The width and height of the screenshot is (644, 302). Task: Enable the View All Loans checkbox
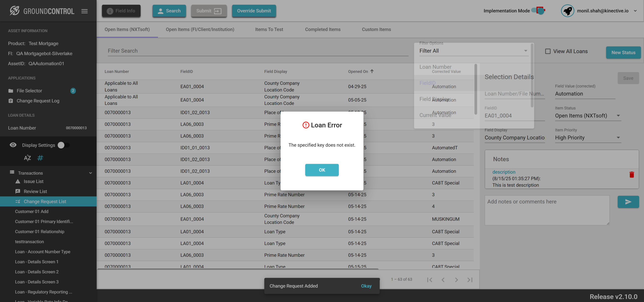pos(547,51)
